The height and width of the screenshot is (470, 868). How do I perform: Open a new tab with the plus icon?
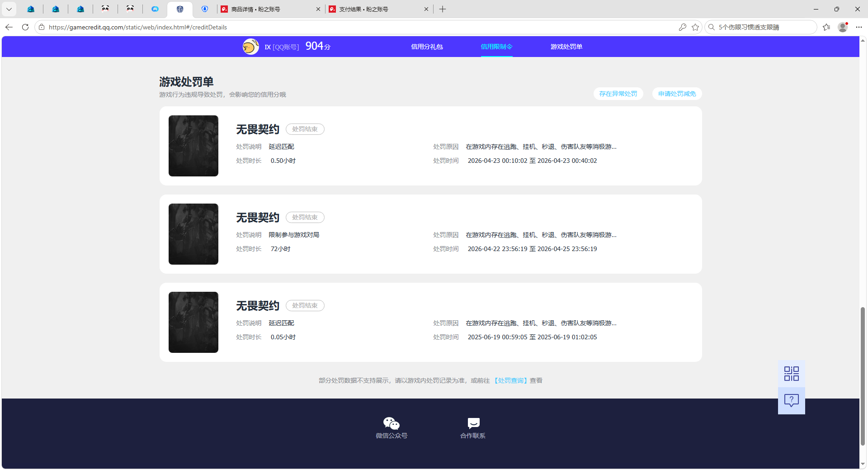(443, 9)
